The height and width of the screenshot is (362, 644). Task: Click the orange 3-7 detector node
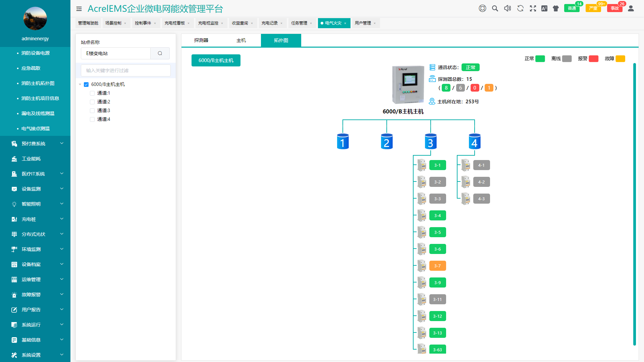437,266
